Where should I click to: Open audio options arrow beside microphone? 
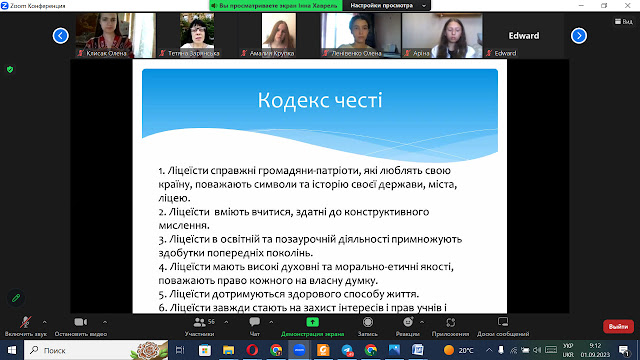[44, 322]
